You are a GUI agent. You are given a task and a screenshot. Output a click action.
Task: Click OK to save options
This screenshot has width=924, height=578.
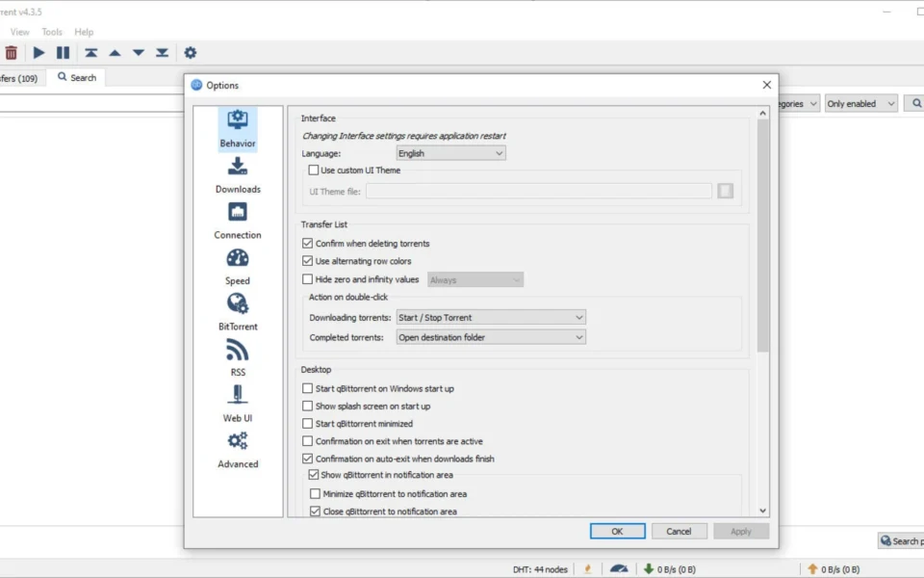coord(617,531)
